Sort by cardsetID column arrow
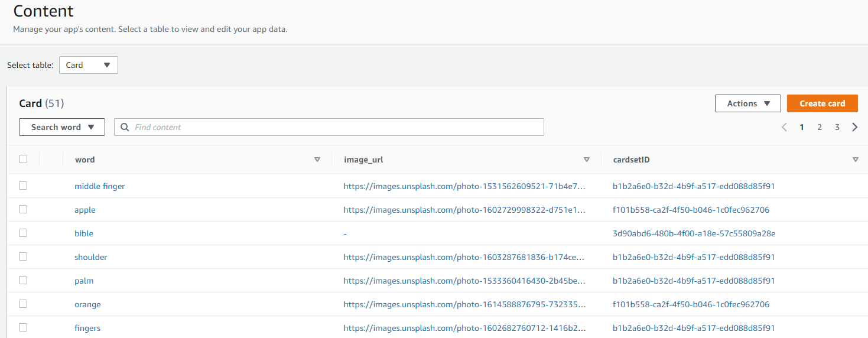The height and width of the screenshot is (338, 868). pyautogui.click(x=855, y=160)
